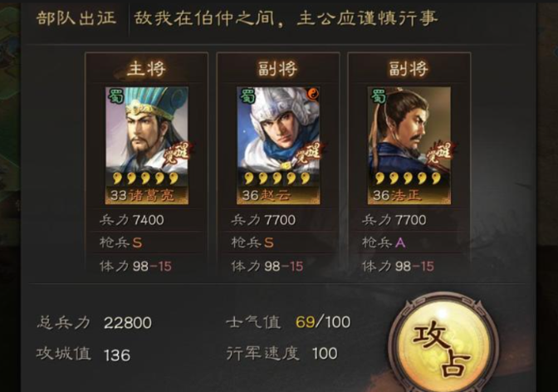
Task: Tap the 攻城值 136 siege value
Action: click(117, 355)
